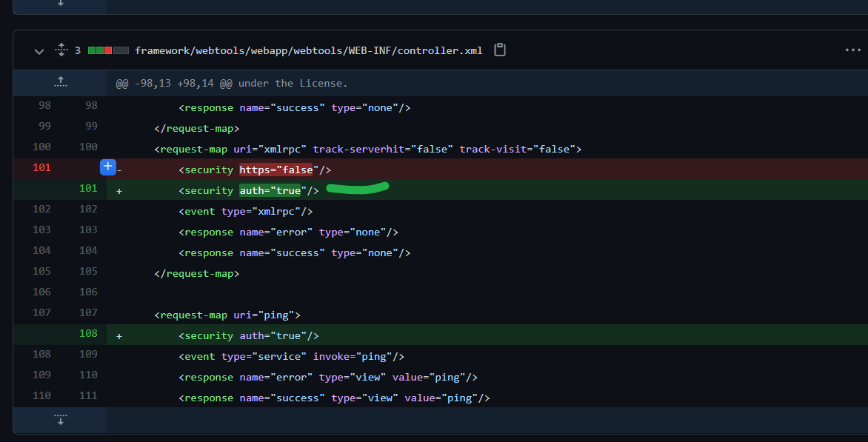
Task: Click the changed-lines count '3'
Action: pos(78,50)
